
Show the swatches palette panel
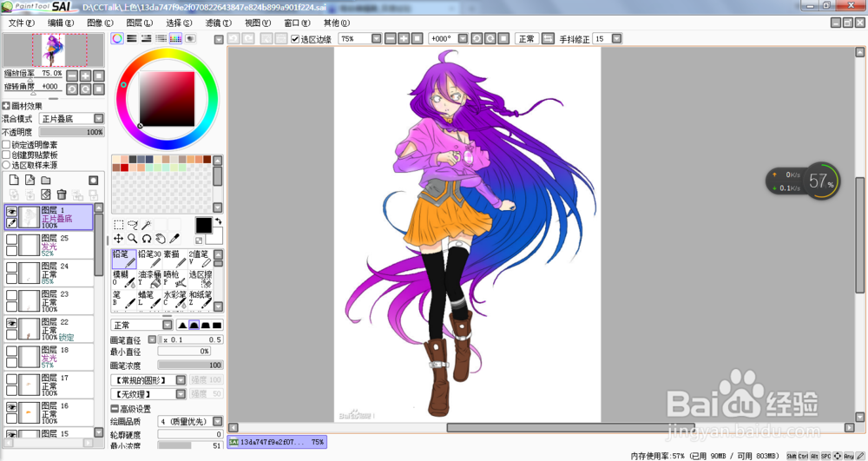pyautogui.click(x=175, y=38)
